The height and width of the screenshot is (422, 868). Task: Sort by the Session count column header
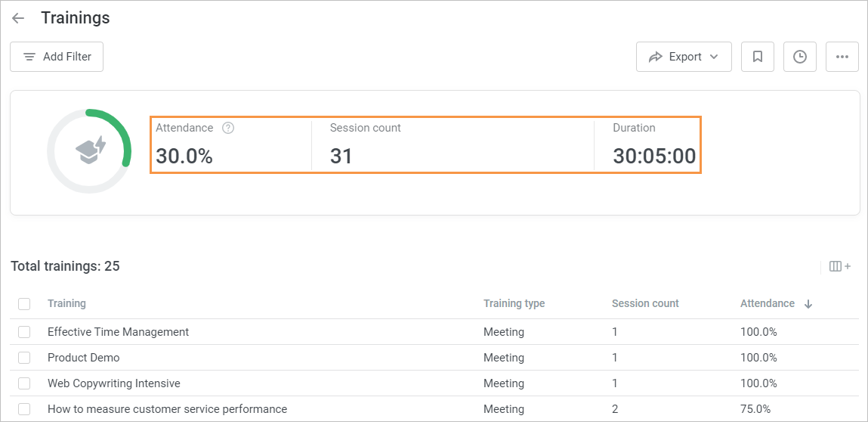[x=645, y=304]
